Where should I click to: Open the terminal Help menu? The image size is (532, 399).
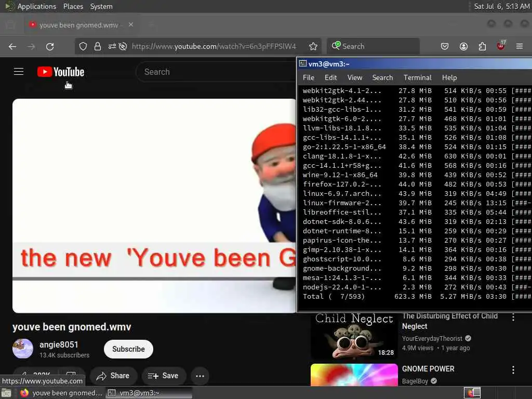[449, 78]
